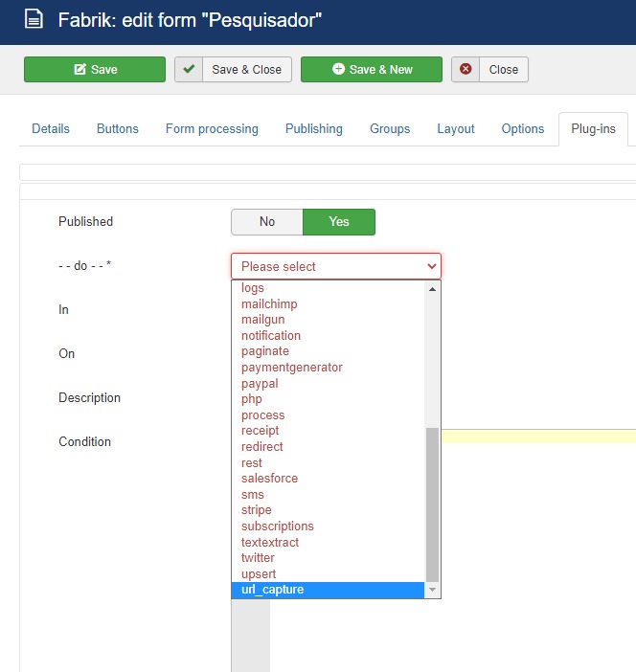Choose 'process' option
The width and height of the screenshot is (636, 672).
coord(329,414)
